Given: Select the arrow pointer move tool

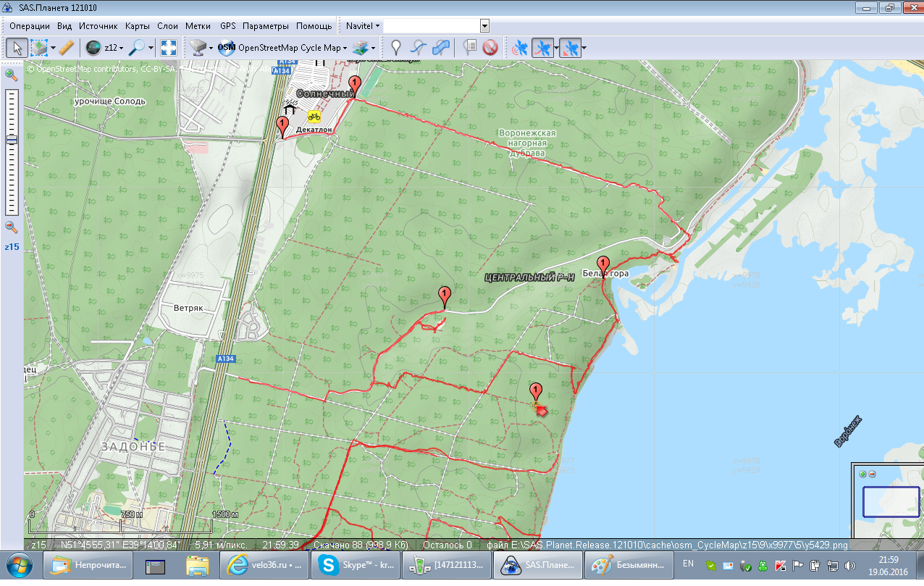Looking at the screenshot, I should click(17, 48).
